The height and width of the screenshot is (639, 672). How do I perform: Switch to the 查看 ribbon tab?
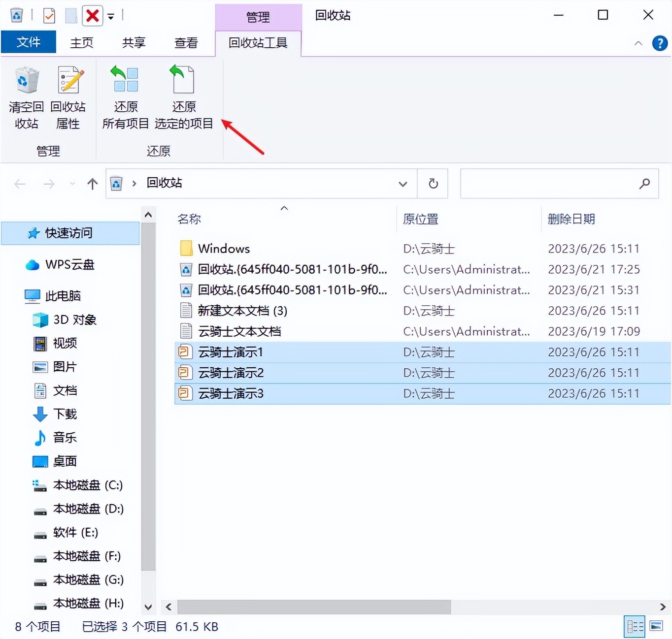coord(186,43)
